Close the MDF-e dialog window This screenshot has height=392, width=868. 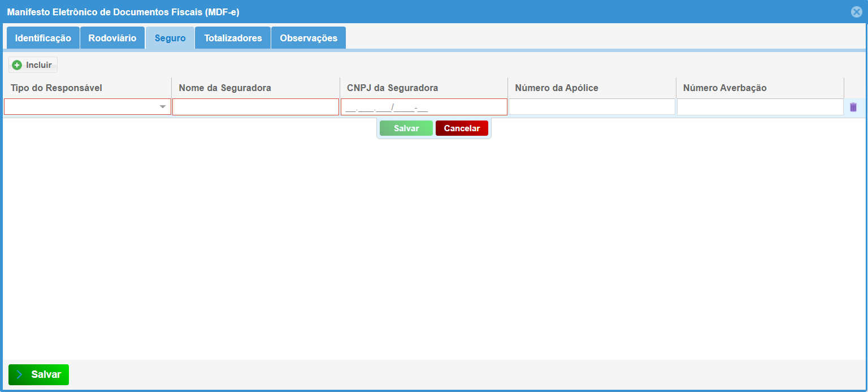pos(856,12)
